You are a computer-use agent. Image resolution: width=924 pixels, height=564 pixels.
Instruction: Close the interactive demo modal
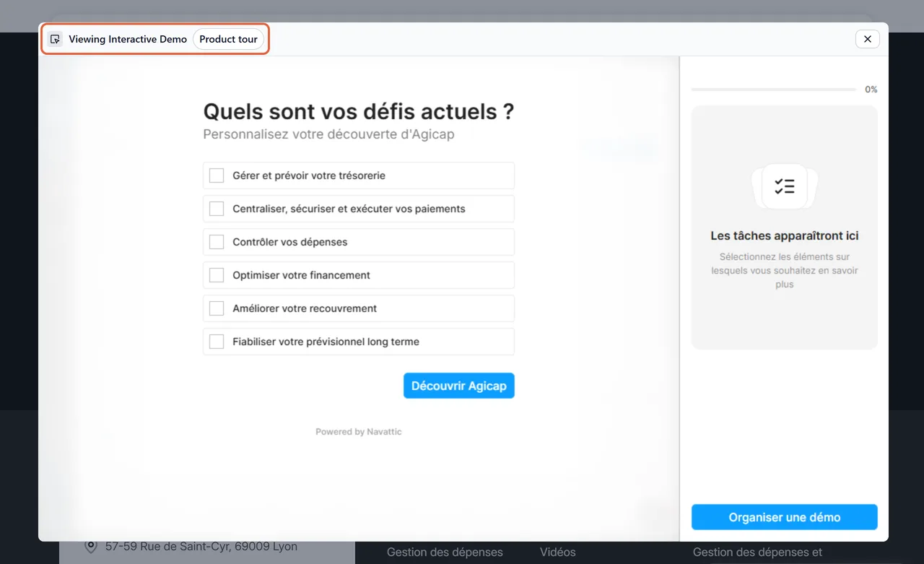[x=868, y=39]
